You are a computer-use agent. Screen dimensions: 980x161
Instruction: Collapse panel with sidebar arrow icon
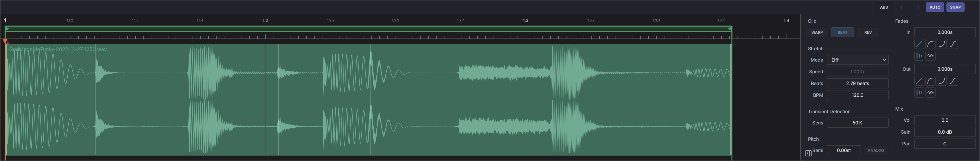point(808,153)
